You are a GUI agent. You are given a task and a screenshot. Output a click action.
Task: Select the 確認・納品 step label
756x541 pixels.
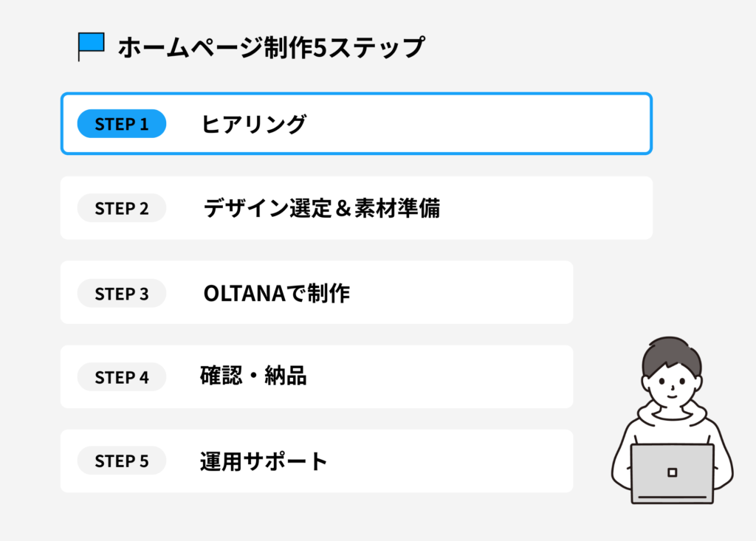(x=253, y=377)
